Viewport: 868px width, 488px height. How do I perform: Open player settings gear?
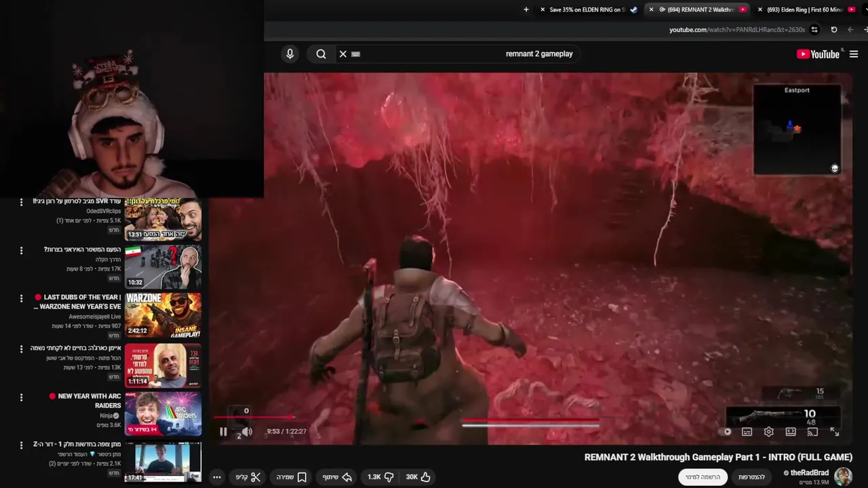769,432
